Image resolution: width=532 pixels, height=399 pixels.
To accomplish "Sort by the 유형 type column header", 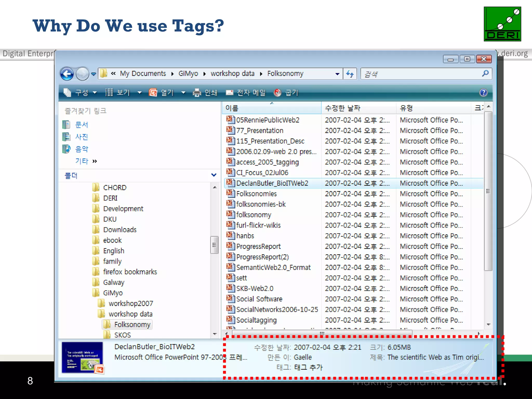I will [x=433, y=108].
